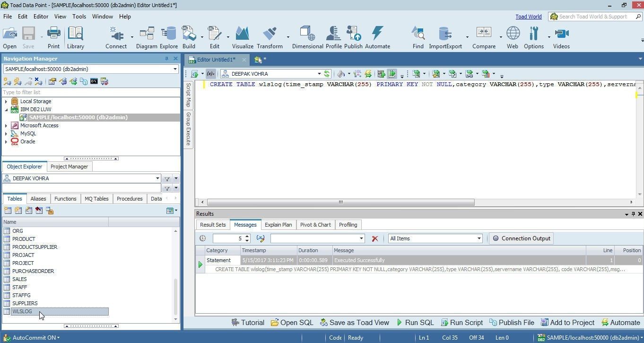The width and height of the screenshot is (644, 343).
Task: Toggle auto-hide pin on Results panel
Action: pos(633,214)
